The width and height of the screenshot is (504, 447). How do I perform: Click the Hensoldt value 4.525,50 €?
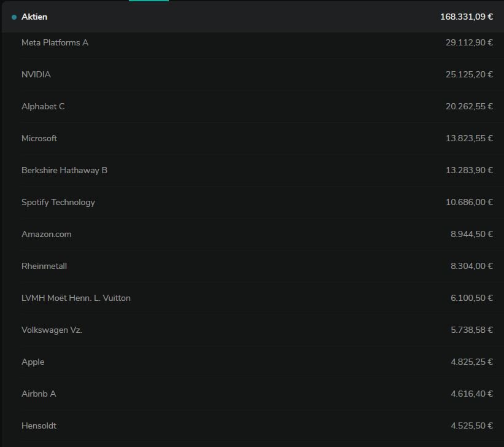click(471, 426)
